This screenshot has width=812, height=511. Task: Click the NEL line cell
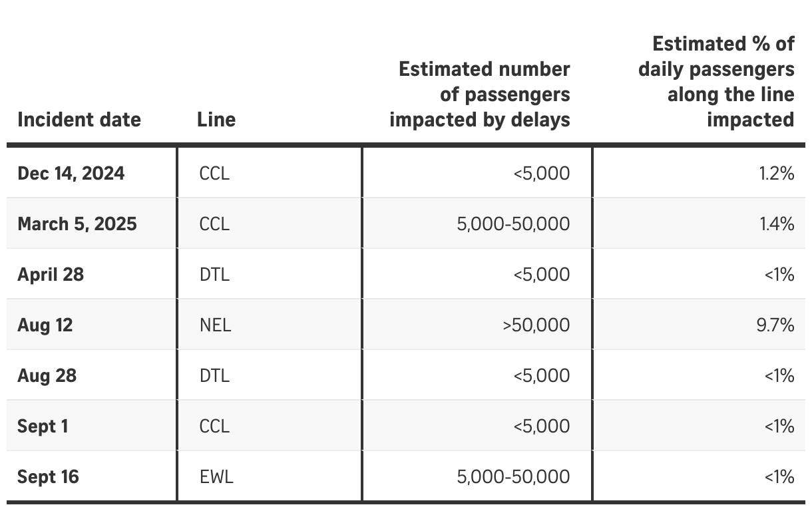coord(215,325)
